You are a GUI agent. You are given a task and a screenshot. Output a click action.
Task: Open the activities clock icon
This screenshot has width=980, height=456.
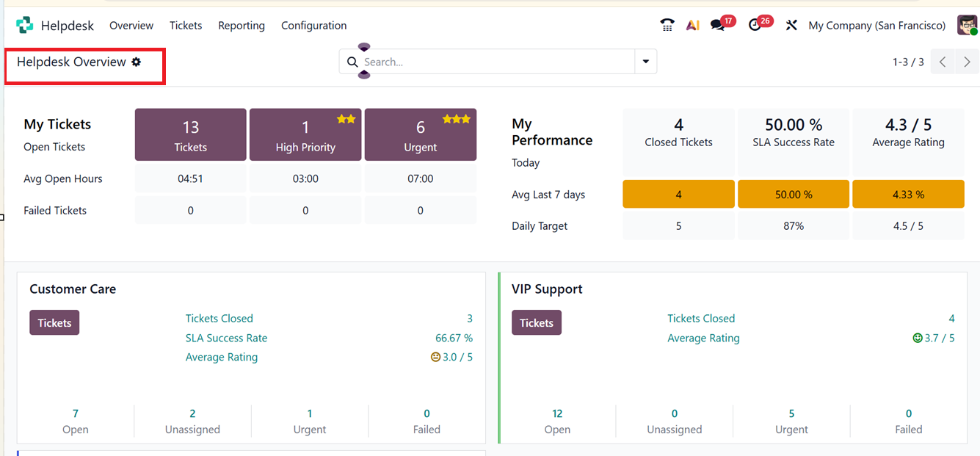coord(755,26)
